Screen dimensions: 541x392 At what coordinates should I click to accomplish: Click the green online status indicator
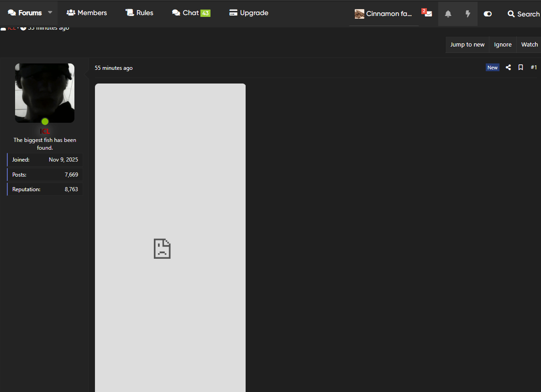[45, 121]
